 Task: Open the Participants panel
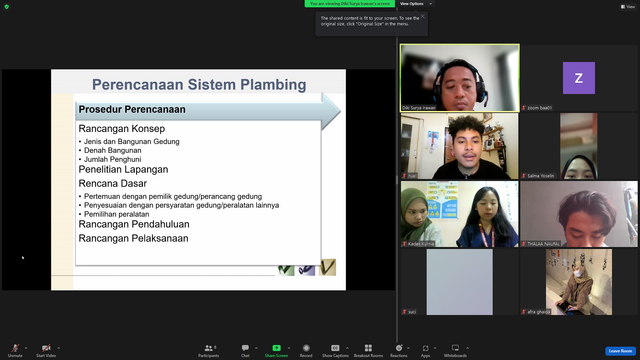(209, 350)
